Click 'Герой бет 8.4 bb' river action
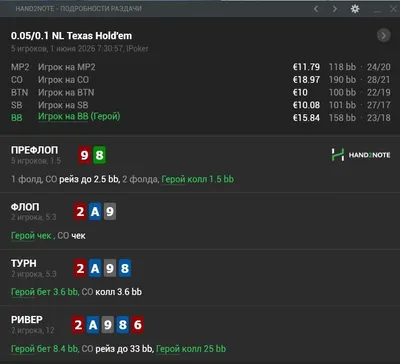This screenshot has width=400, height=364. point(44,349)
